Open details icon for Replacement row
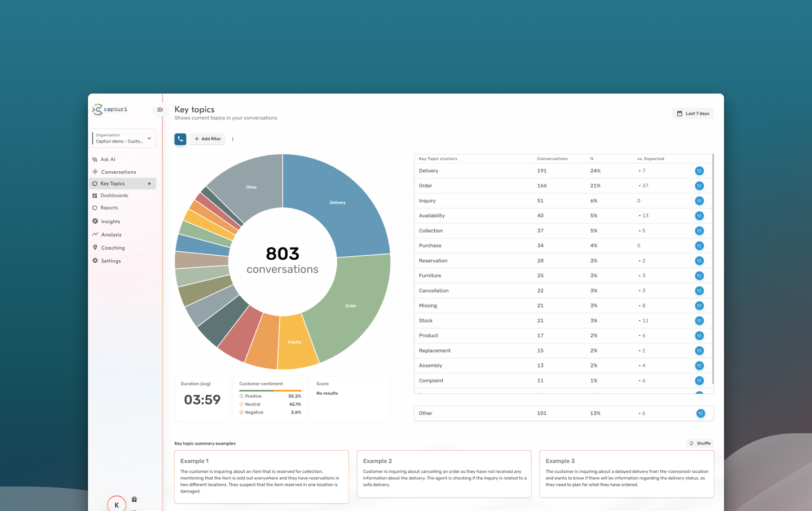The height and width of the screenshot is (511, 812). (x=699, y=350)
